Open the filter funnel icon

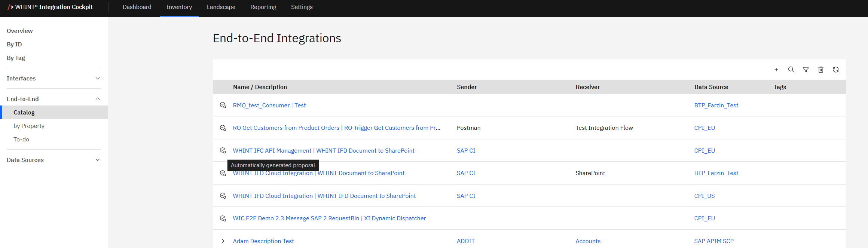pos(806,70)
